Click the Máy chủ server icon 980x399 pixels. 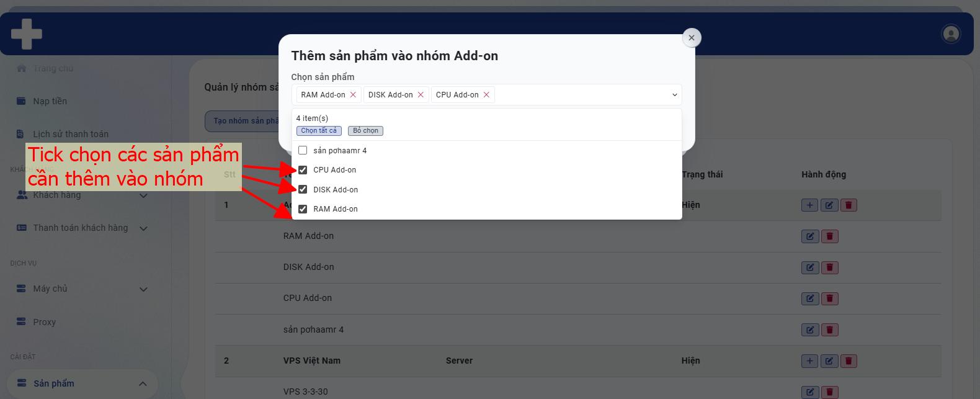pyautogui.click(x=21, y=289)
